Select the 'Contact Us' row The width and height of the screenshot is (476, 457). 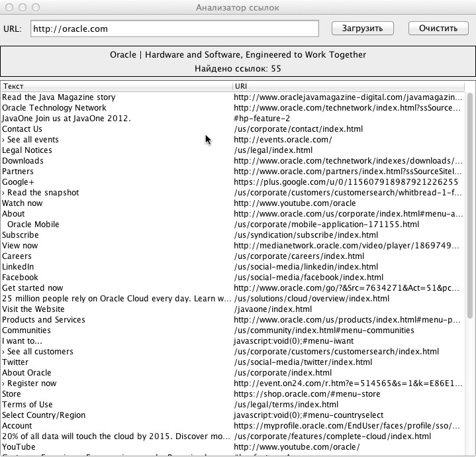coord(233,129)
